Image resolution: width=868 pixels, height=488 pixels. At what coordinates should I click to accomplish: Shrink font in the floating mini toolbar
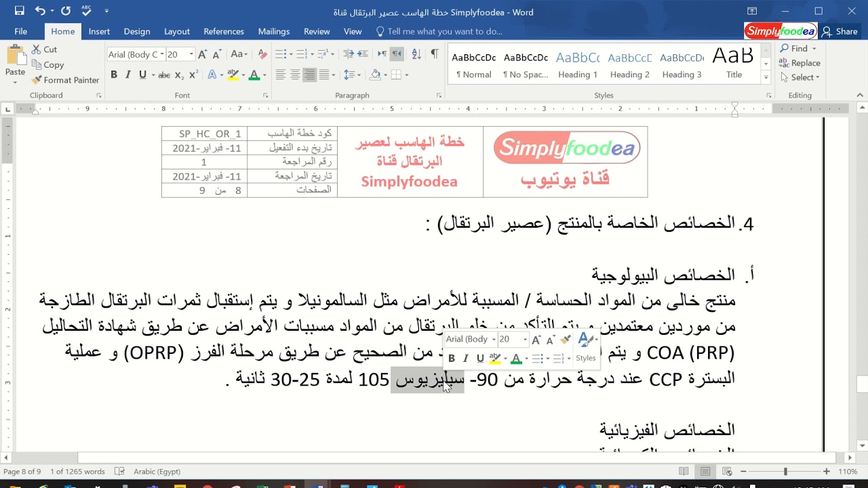(x=551, y=340)
